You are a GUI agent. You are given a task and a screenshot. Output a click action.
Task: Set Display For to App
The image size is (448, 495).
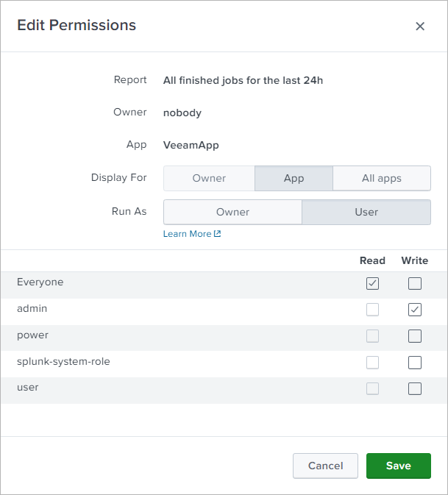click(x=294, y=178)
